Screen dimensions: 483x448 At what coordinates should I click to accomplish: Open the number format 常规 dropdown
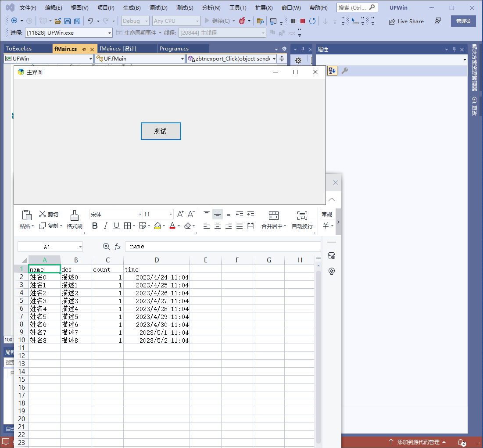tap(327, 214)
